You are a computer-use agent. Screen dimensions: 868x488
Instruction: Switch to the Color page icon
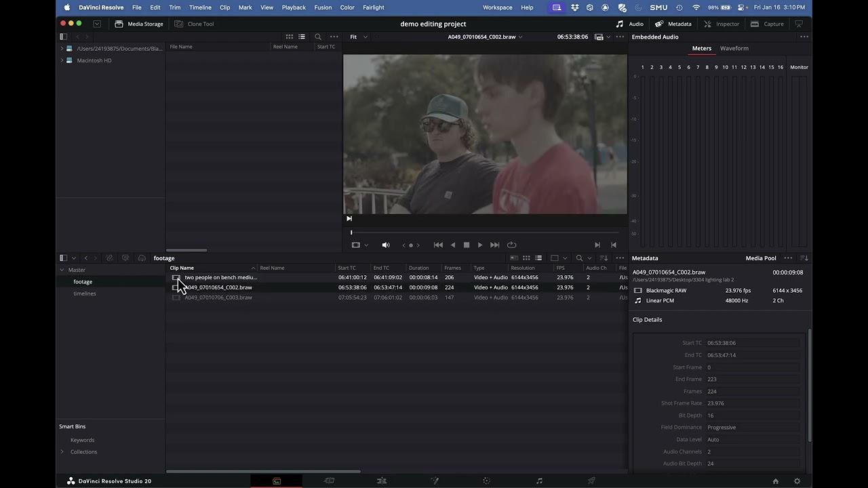tap(486, 481)
